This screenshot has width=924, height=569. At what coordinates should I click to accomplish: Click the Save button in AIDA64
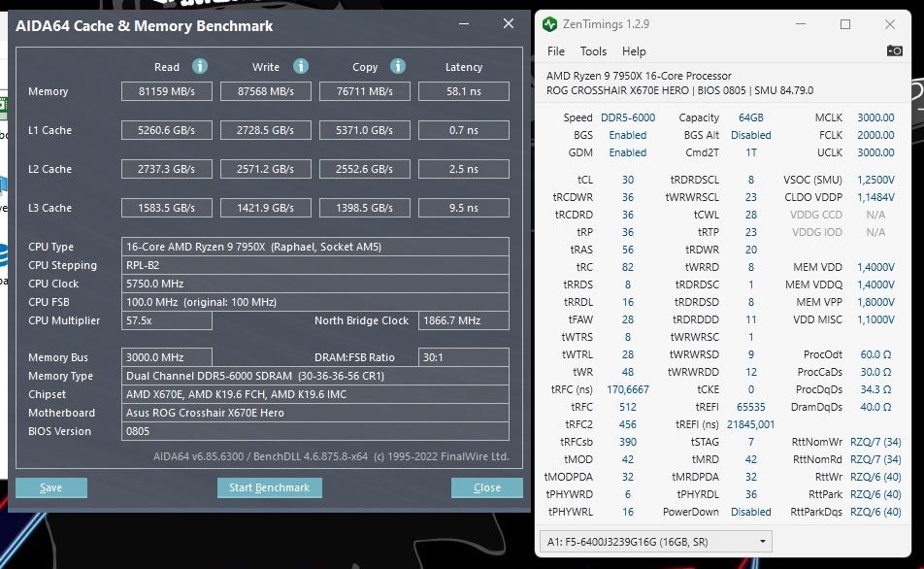point(51,487)
